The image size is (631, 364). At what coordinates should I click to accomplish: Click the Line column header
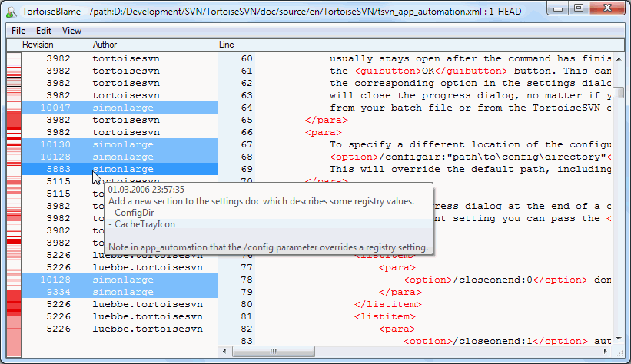point(227,45)
